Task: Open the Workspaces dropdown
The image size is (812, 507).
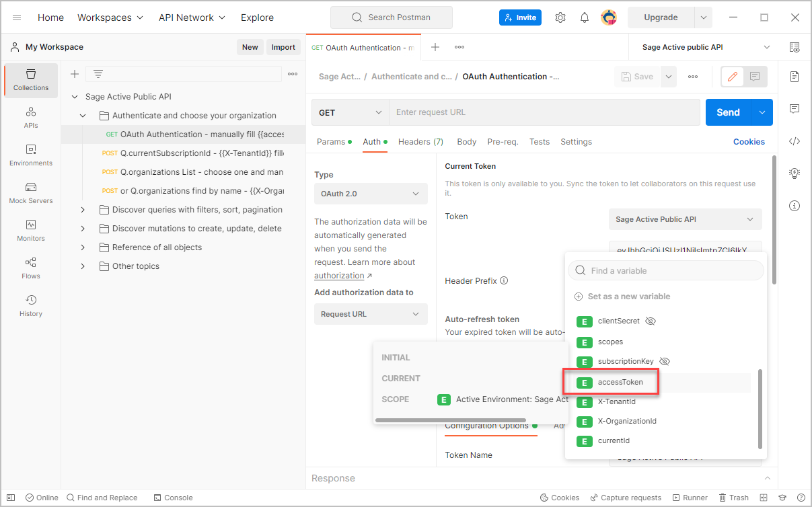Action: [110, 17]
